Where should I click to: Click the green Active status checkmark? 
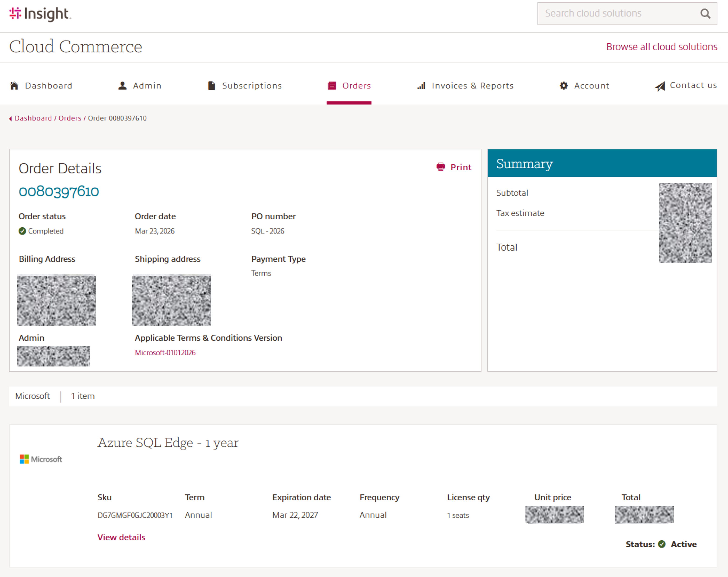point(662,544)
